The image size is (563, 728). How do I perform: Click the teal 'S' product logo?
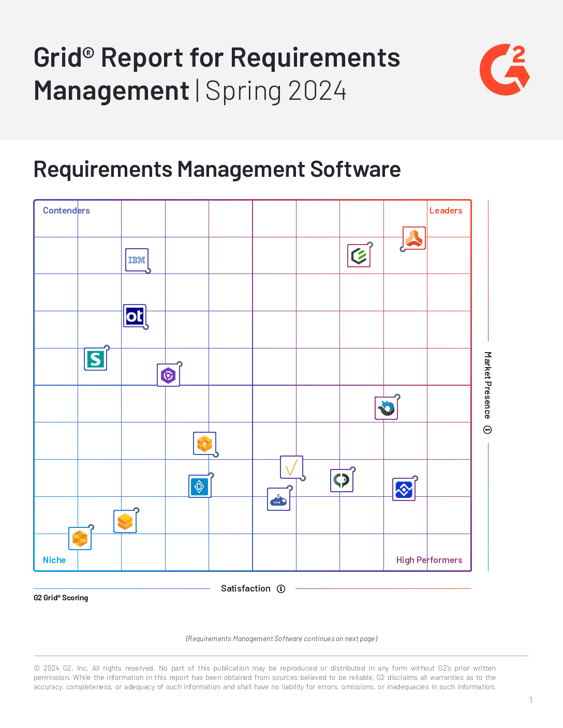coord(96,359)
